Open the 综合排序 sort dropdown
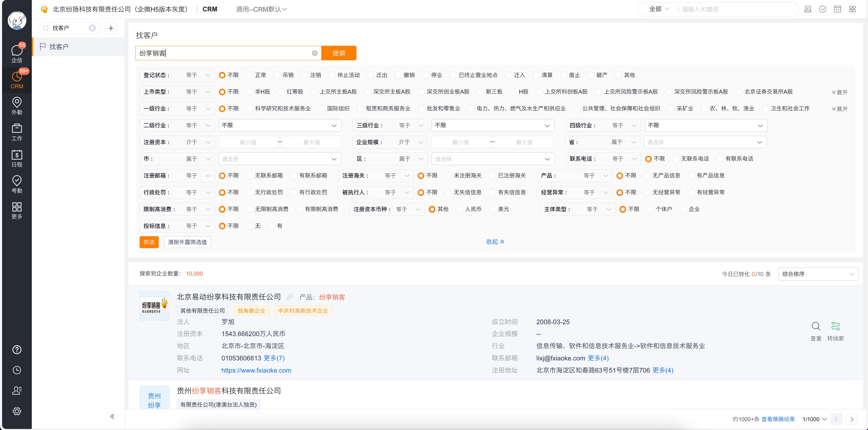This screenshot has width=868, height=430. (818, 274)
